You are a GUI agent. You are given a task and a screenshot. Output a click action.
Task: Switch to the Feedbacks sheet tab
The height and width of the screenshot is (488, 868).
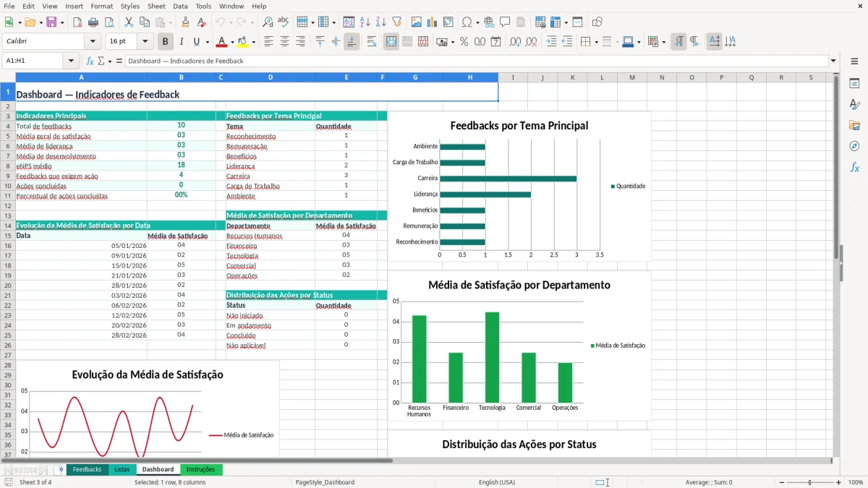[x=87, y=470]
